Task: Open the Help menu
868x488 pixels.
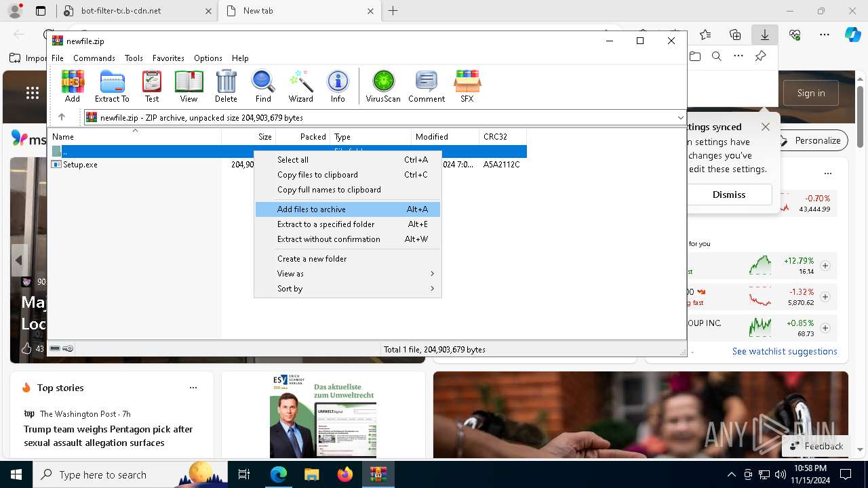Action: coord(240,58)
